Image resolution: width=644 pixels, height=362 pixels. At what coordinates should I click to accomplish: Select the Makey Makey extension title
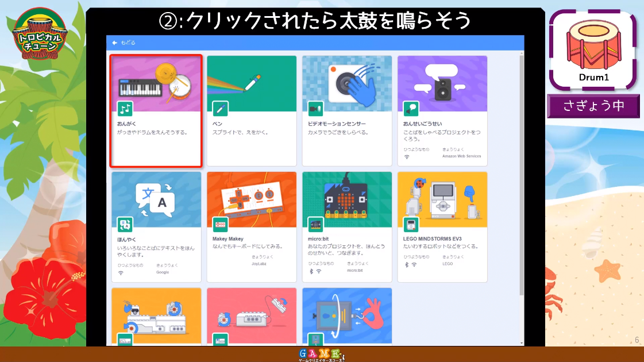click(228, 238)
